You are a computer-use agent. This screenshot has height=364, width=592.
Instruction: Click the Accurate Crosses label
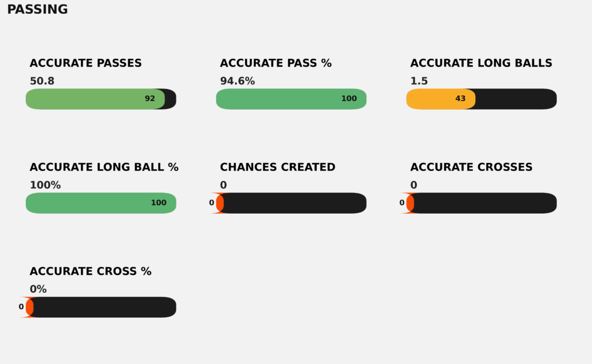tap(471, 168)
